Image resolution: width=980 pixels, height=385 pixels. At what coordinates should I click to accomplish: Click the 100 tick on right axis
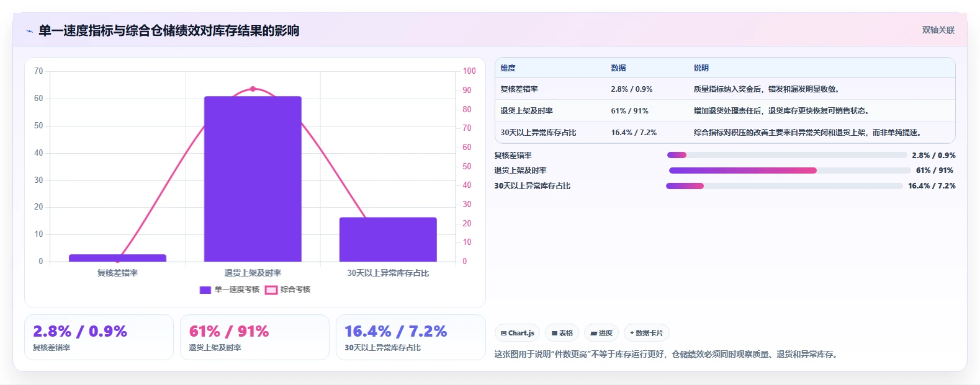tap(469, 71)
